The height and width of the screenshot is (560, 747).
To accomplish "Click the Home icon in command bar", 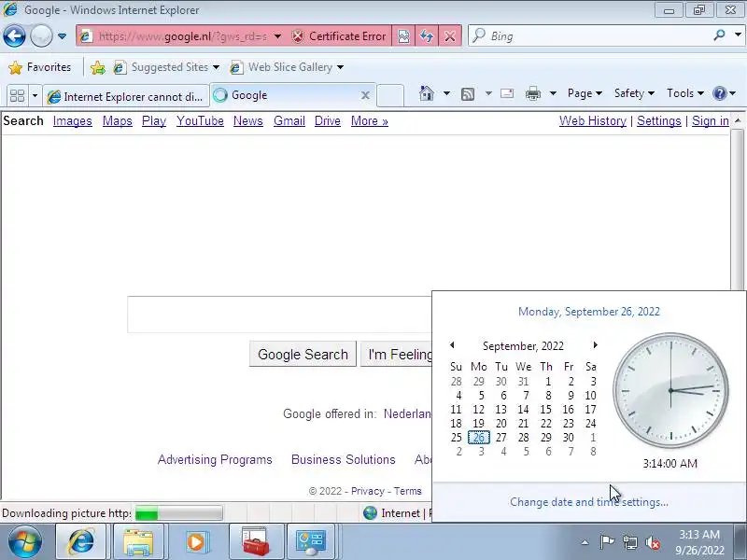I will coord(427,93).
